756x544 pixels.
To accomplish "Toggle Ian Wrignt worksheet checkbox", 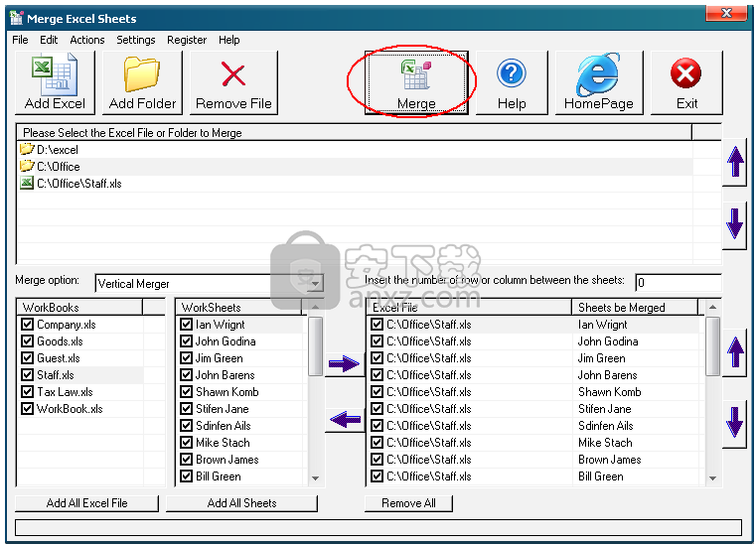I will click(x=186, y=325).
